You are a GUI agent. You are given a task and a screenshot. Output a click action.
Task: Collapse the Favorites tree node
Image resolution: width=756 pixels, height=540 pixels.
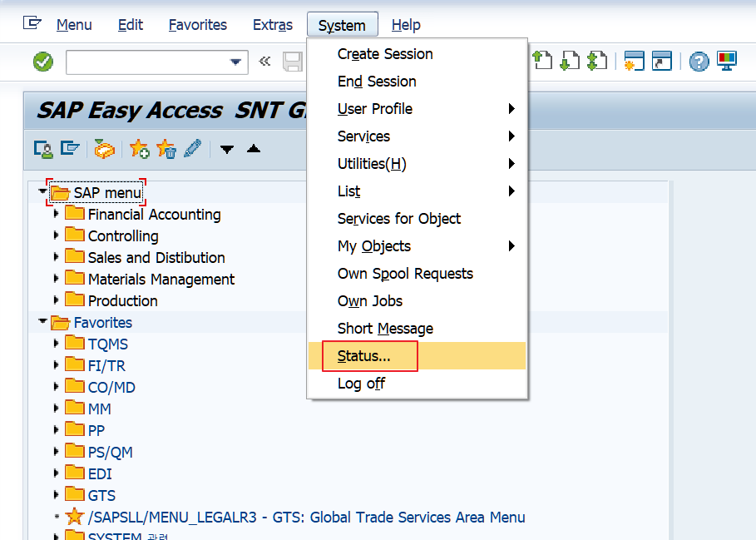point(42,321)
